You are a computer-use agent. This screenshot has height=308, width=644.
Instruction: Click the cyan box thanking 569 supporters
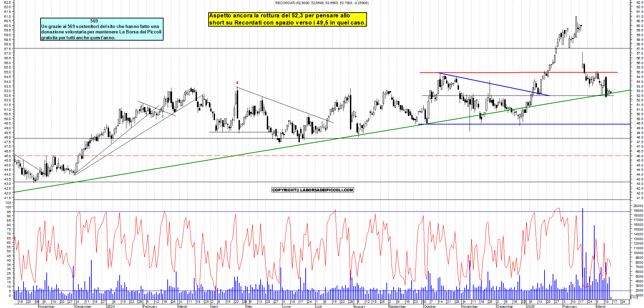click(x=102, y=29)
